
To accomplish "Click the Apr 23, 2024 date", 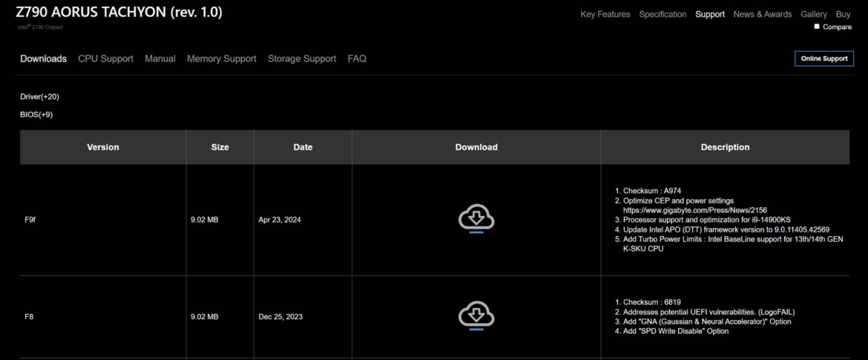I will pos(280,220).
